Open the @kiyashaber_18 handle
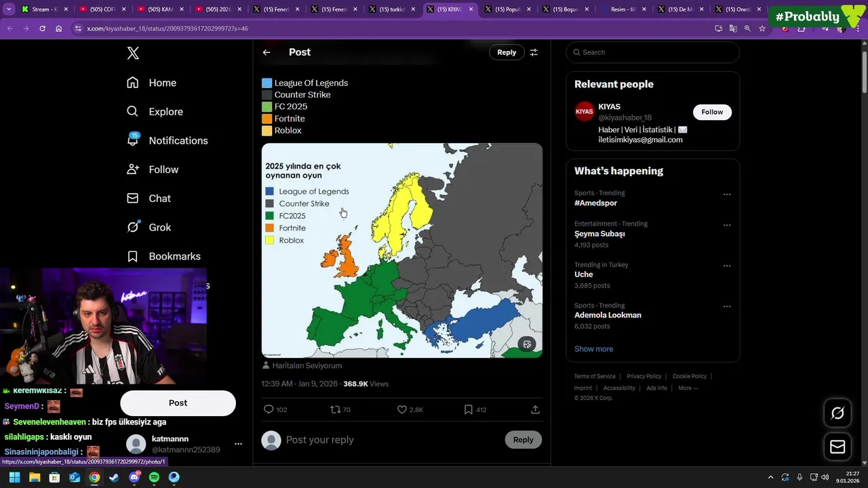 point(625,117)
